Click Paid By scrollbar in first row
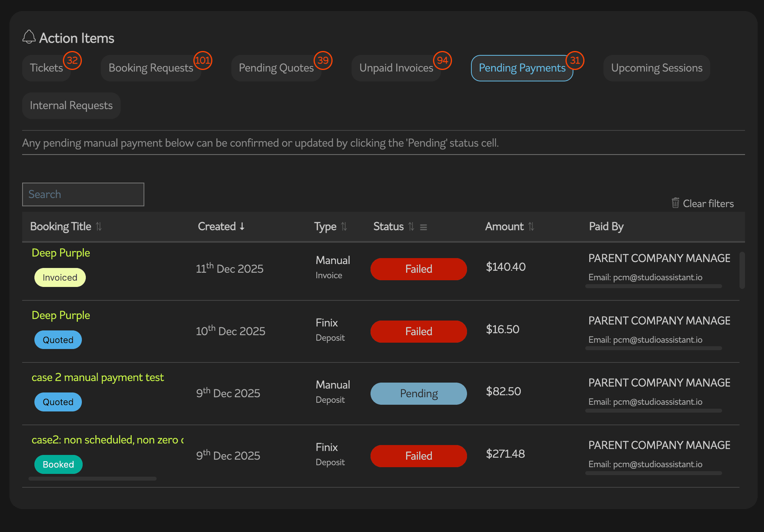Image resolution: width=764 pixels, height=532 pixels. click(654, 286)
